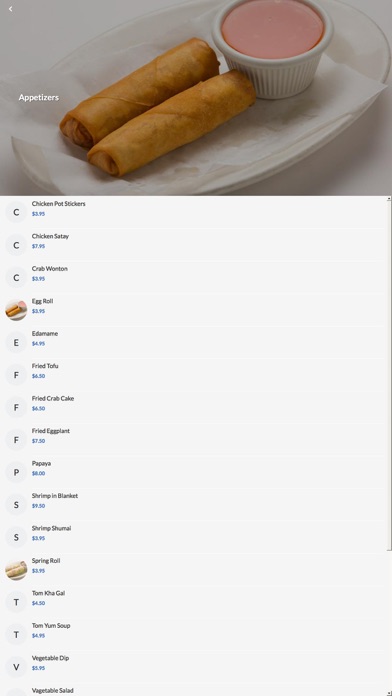Tap the Fried Tofu F avatar icon

coord(16,375)
